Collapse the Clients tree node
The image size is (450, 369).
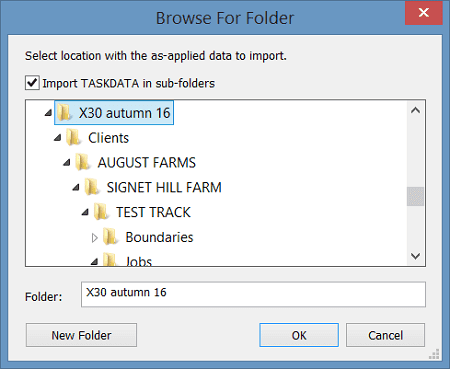58,138
